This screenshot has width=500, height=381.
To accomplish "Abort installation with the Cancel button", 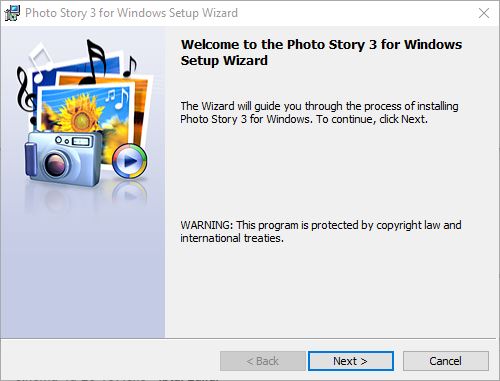I will pos(446,361).
